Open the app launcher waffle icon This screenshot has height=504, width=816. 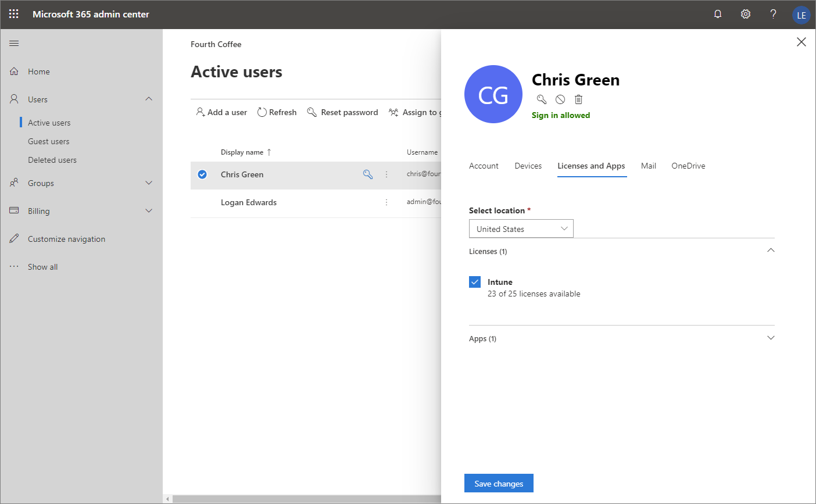(x=14, y=14)
